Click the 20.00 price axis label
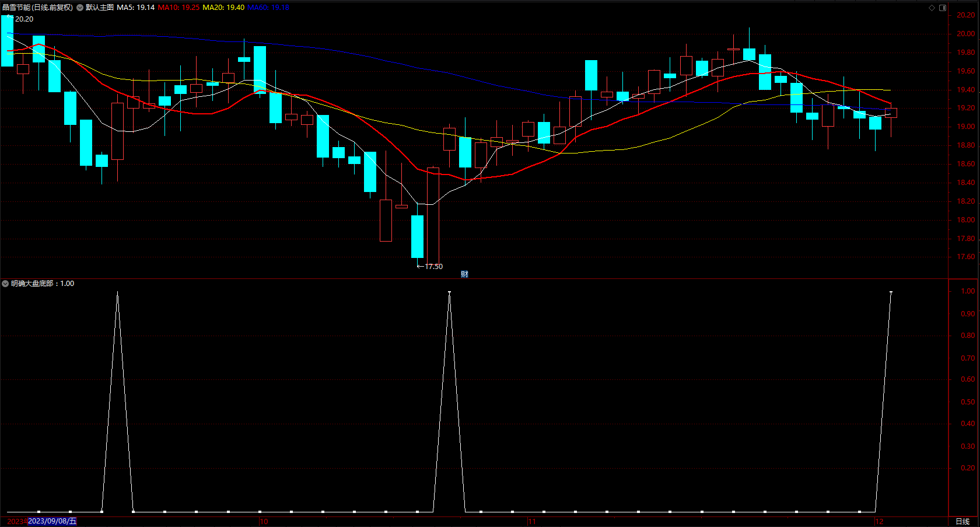This screenshot has width=980, height=527. (965, 34)
